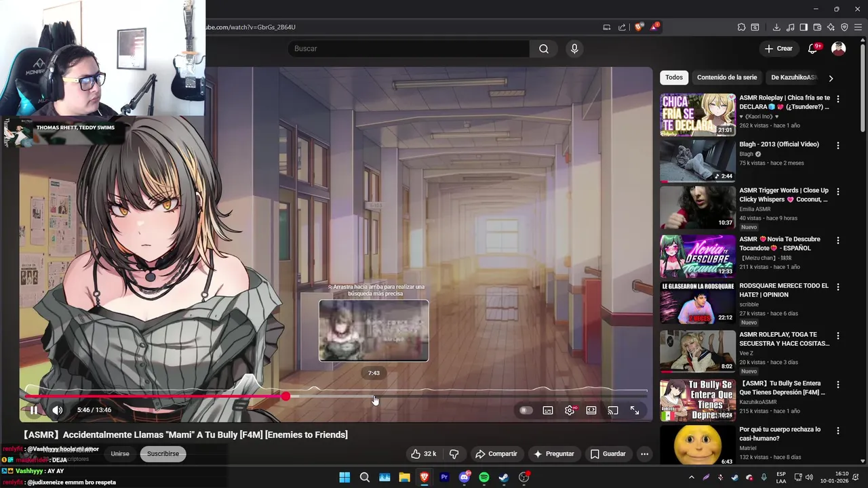868x488 pixels.
Task: Open options for ASMR Trigger Words video
Action: 838,192
